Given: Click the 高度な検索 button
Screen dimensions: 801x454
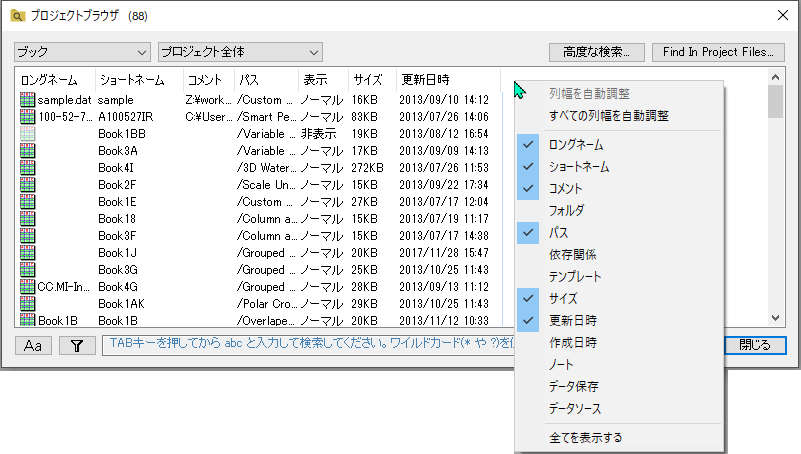Looking at the screenshot, I should 597,52.
